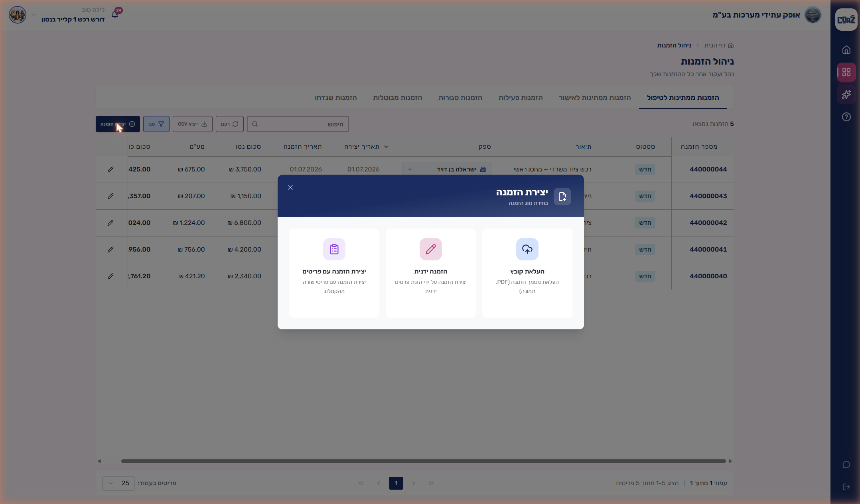Edit order 440000042 with the pencil icon

tap(110, 223)
